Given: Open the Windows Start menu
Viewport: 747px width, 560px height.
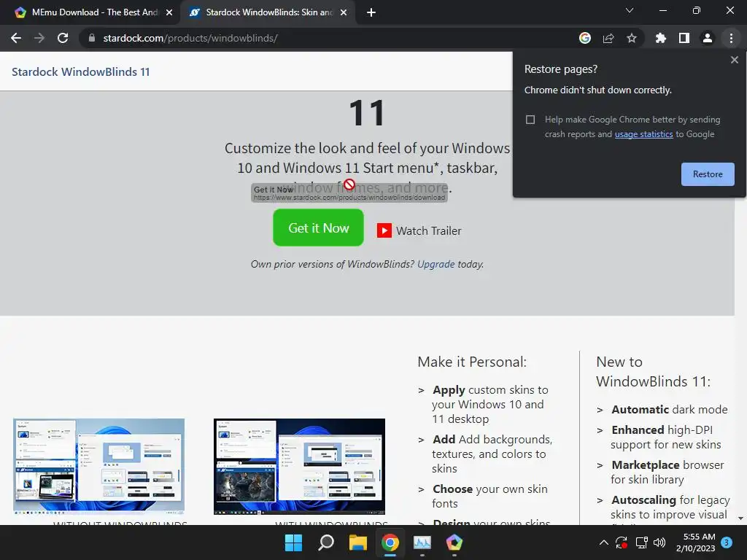Looking at the screenshot, I should click(x=293, y=542).
